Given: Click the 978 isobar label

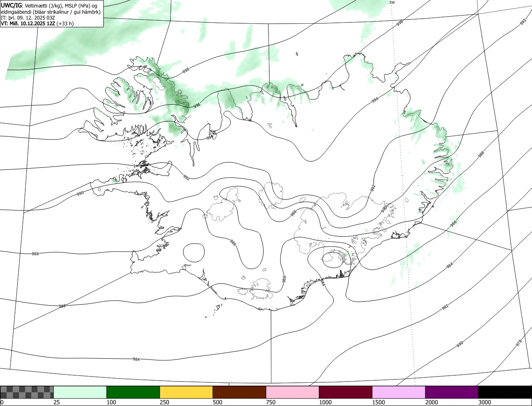Looking at the screenshot, I should 518,343.
